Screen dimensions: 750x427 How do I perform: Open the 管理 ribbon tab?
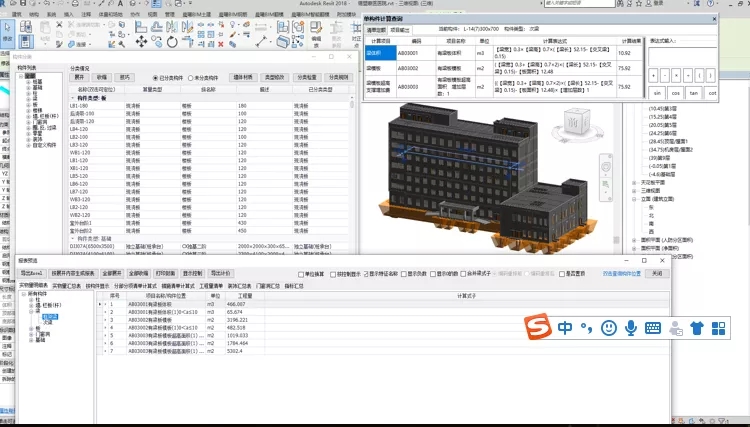169,14
